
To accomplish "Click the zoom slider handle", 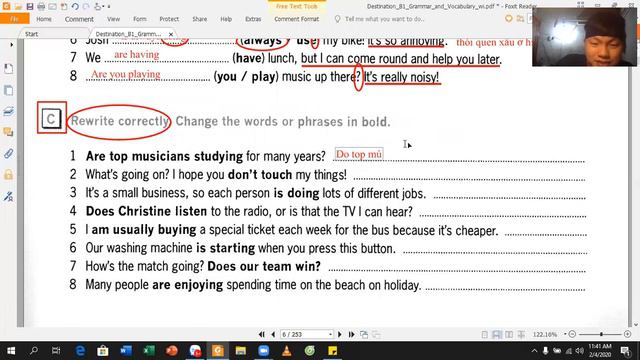I will [x=601, y=334].
